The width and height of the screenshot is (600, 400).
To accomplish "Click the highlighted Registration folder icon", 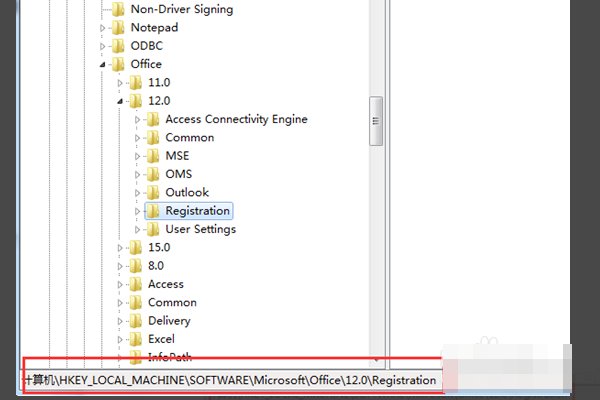I will pyautogui.click(x=152, y=211).
